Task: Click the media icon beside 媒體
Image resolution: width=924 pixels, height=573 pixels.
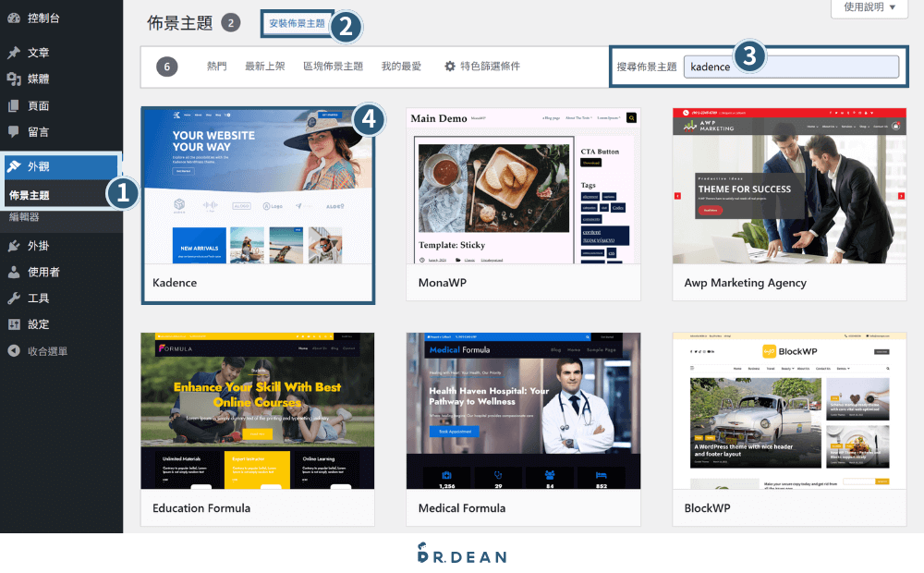Action: point(14,79)
